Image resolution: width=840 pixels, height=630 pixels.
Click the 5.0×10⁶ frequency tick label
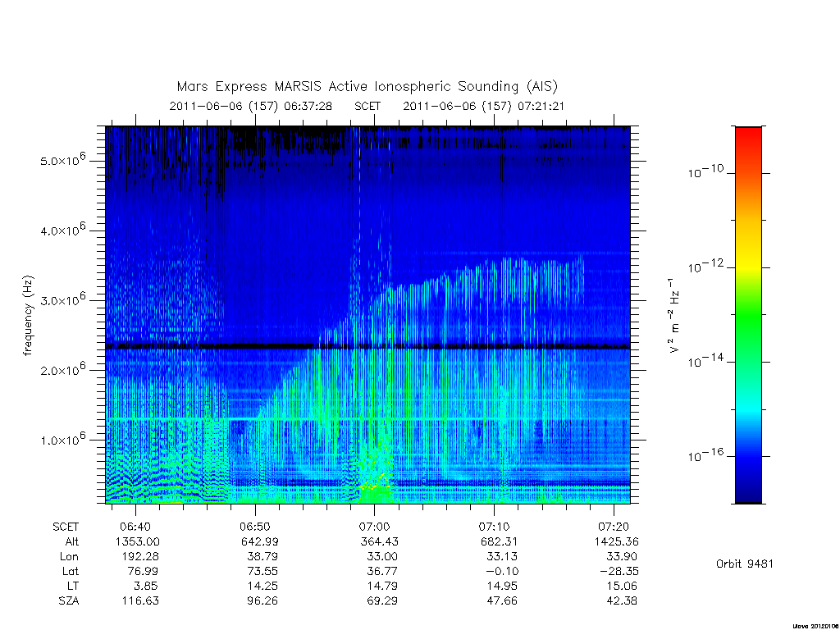pos(62,160)
